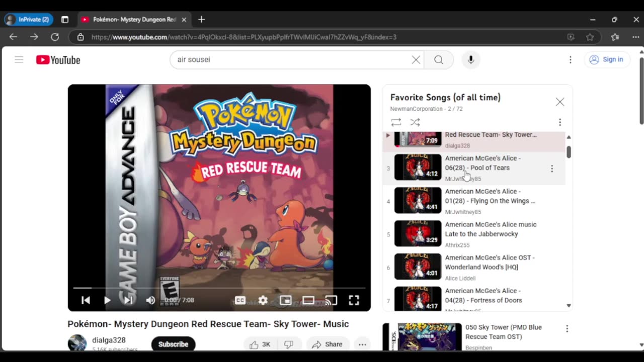Play Pool of Tears thumbnail
This screenshot has height=362, width=644.
pyautogui.click(x=418, y=167)
